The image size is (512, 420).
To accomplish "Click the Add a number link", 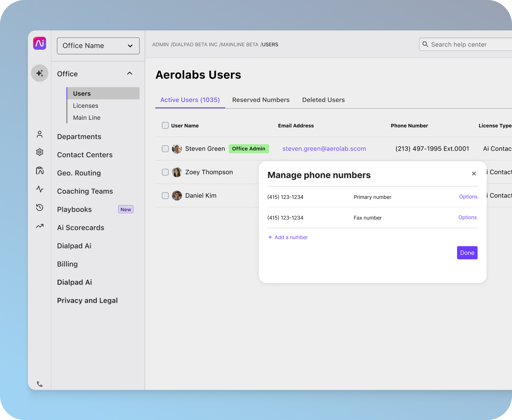I will pos(288,237).
